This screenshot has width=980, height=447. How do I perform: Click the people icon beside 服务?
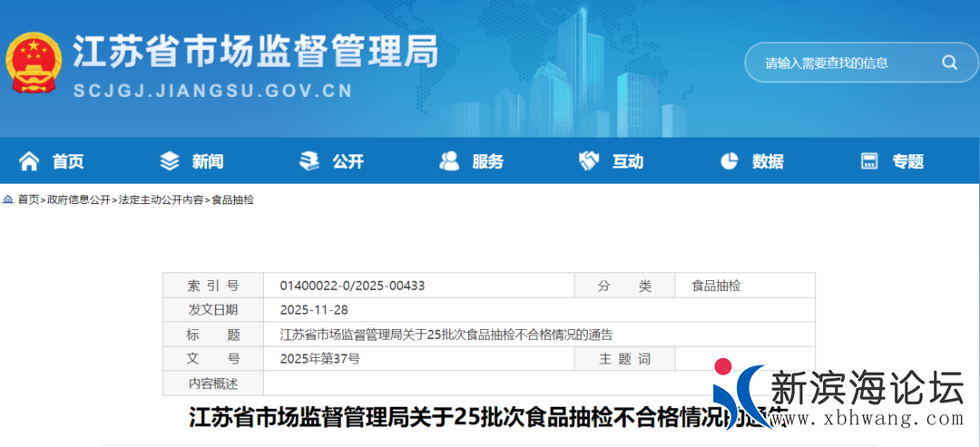449,161
